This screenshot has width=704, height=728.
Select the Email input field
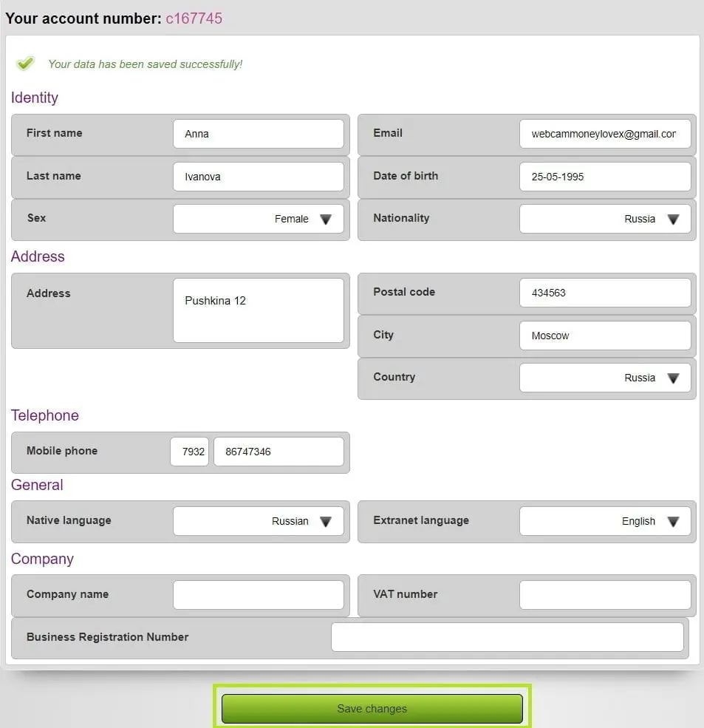tap(605, 134)
